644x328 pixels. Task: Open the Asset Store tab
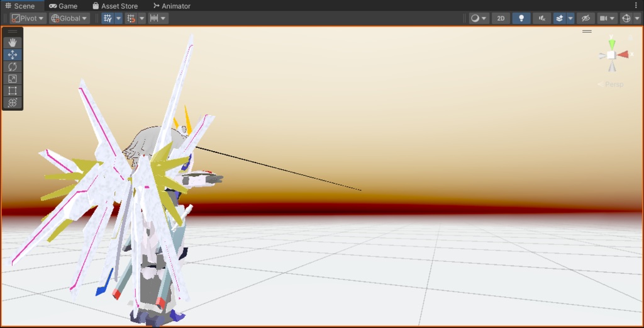tap(115, 6)
